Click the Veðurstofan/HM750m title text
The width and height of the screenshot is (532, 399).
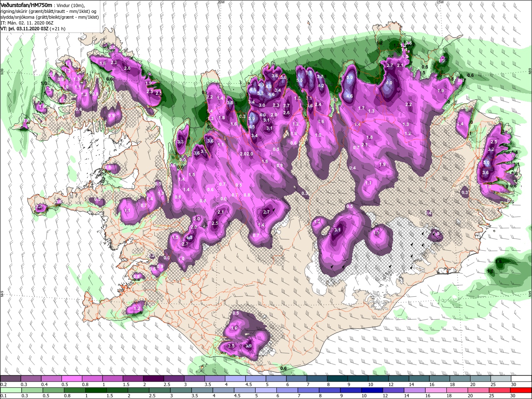coord(26,5)
